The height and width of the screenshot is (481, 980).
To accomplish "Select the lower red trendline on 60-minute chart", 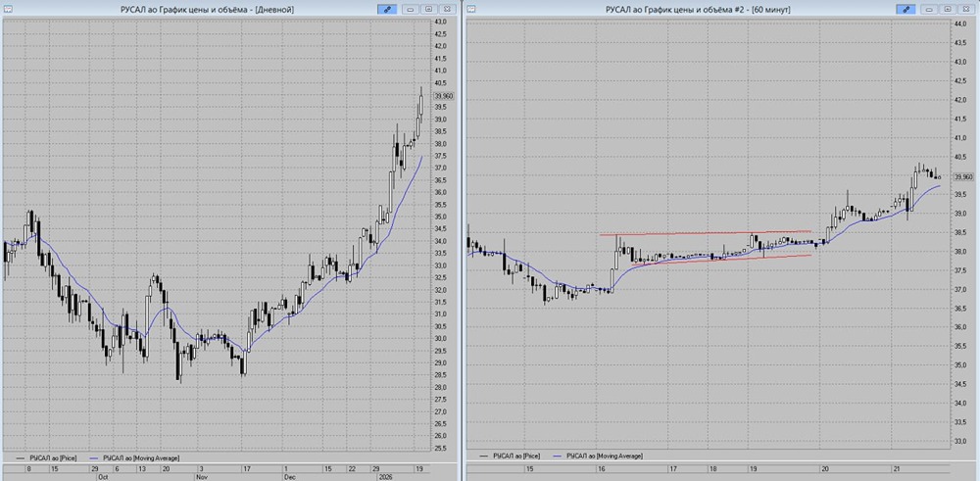I will coord(721,260).
